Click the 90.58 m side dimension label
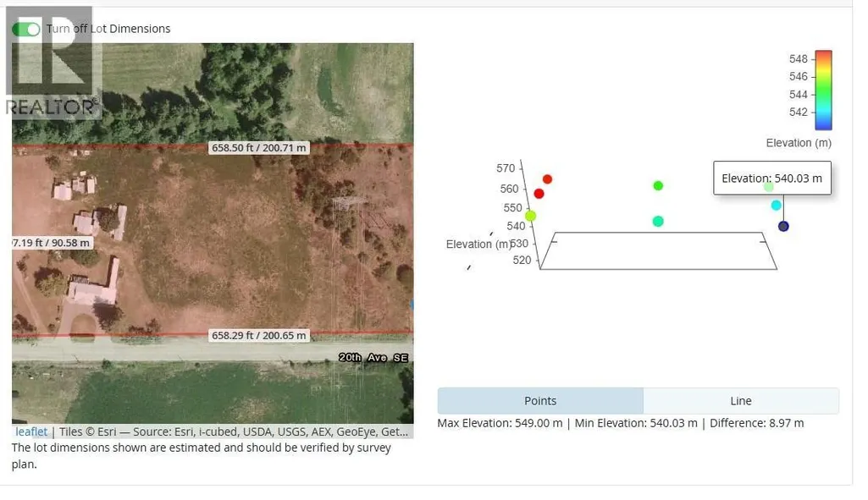 tap(51, 243)
